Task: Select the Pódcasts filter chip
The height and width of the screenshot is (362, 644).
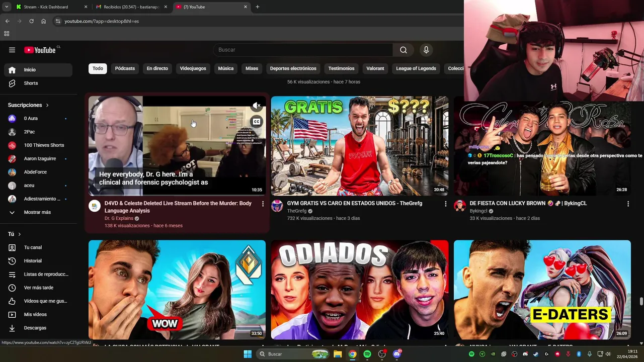Action: 125,68
